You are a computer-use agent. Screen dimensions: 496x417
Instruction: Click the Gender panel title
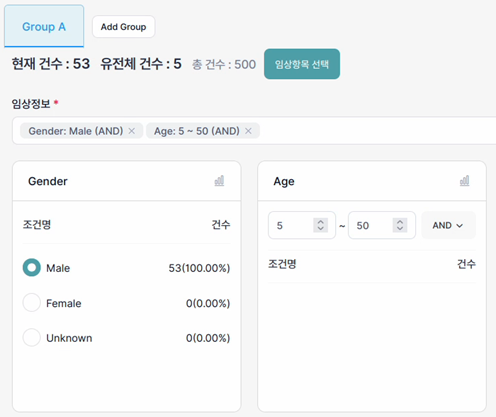[x=48, y=181]
